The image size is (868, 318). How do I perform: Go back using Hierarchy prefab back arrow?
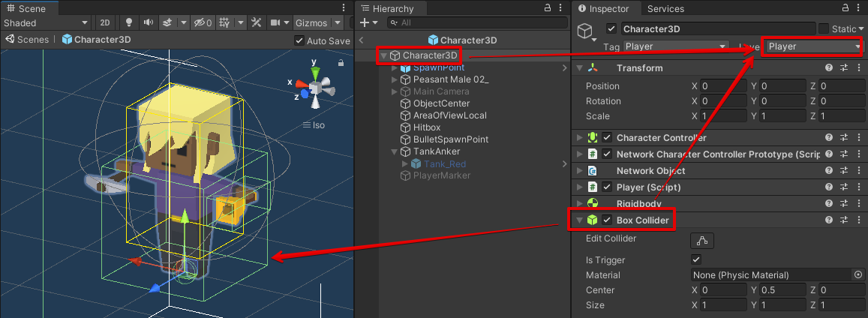click(x=361, y=40)
